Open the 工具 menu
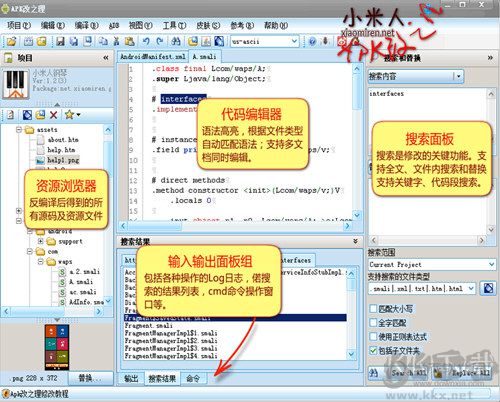Screen dimensions: 500x402 tap(174, 25)
